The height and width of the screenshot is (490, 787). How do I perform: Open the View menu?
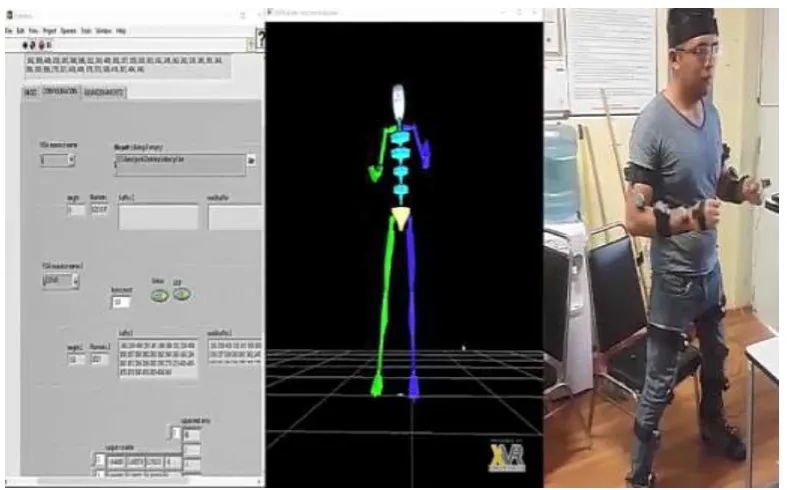point(33,31)
